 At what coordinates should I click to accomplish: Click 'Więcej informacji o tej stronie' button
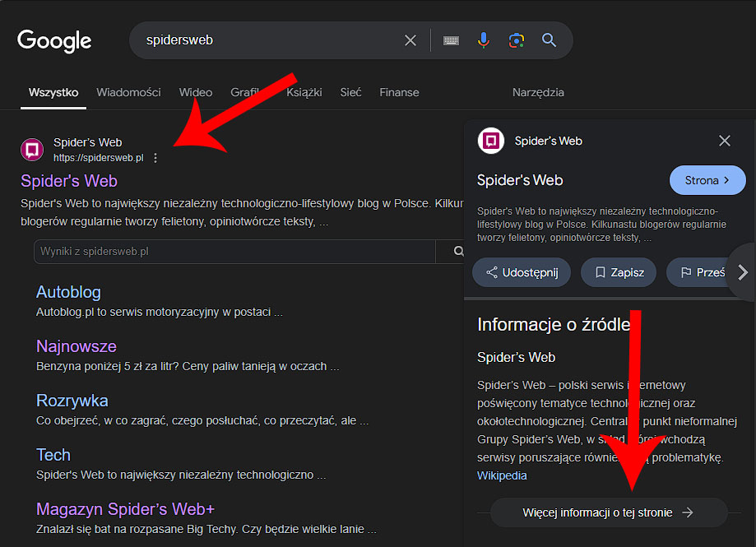609,512
